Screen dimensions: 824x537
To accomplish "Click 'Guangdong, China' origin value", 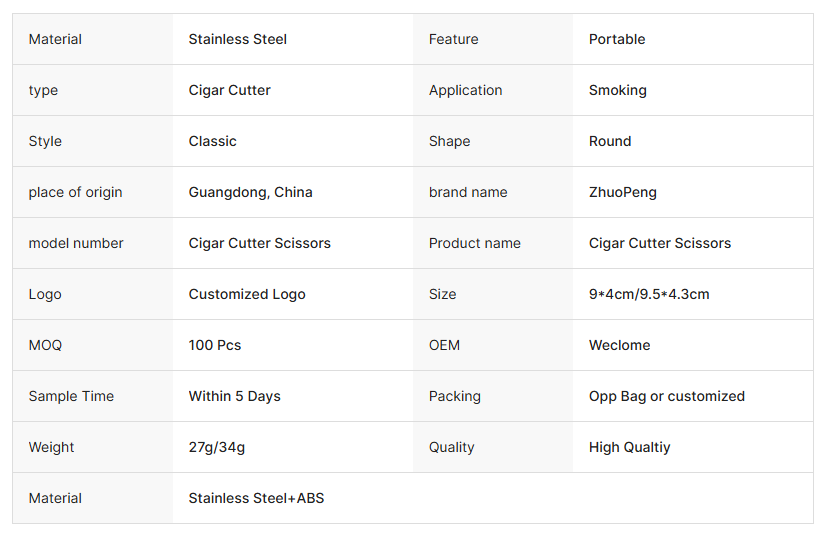I will [x=251, y=192].
